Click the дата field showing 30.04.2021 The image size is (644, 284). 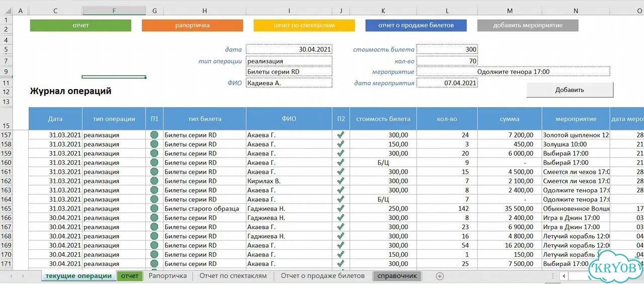[x=289, y=49]
